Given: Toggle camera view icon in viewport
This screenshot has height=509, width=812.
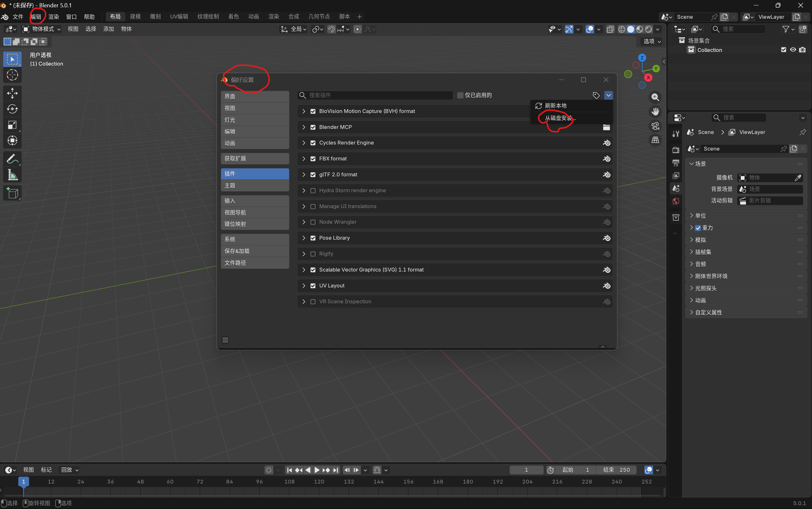Looking at the screenshot, I should tap(655, 126).
